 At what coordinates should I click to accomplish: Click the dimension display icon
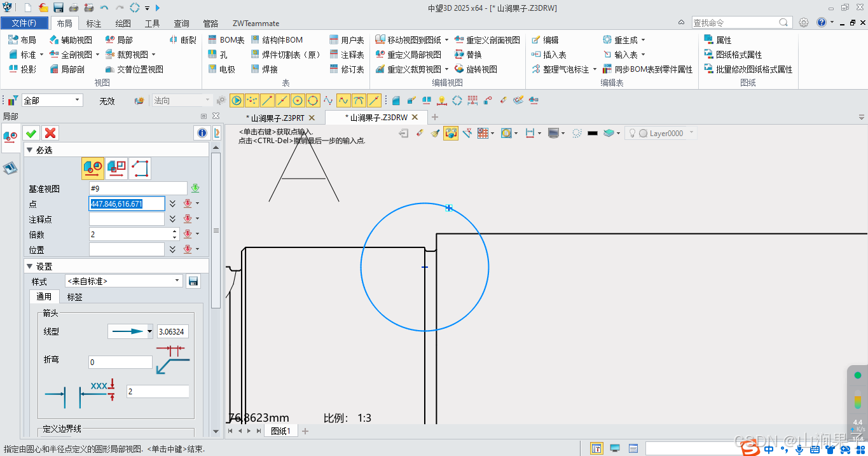530,133
